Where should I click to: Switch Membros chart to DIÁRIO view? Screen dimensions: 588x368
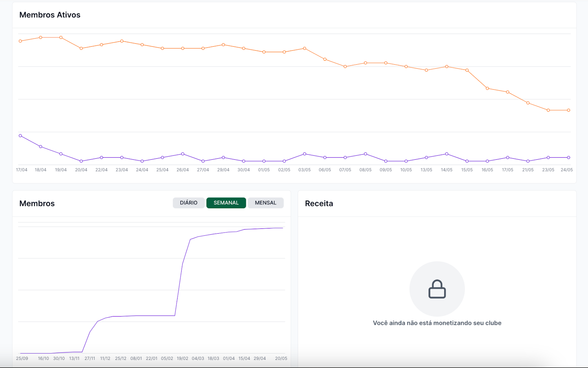[189, 203]
